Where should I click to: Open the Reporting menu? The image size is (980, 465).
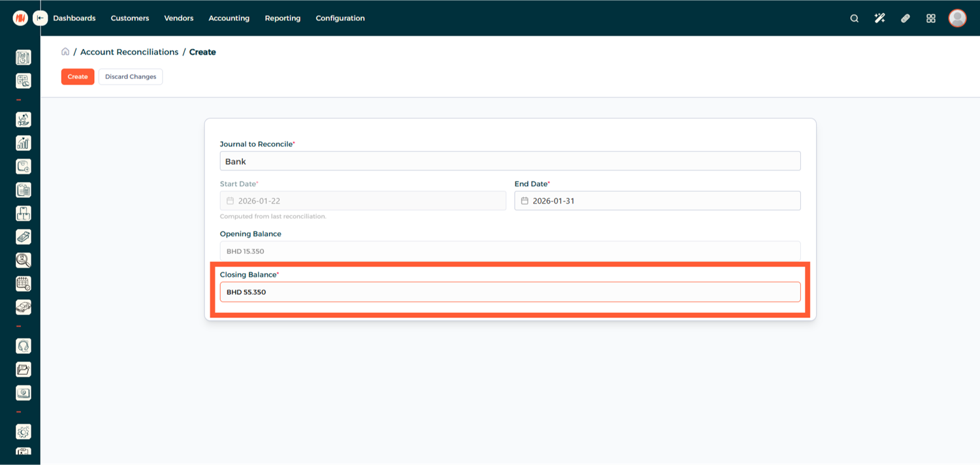tap(282, 18)
